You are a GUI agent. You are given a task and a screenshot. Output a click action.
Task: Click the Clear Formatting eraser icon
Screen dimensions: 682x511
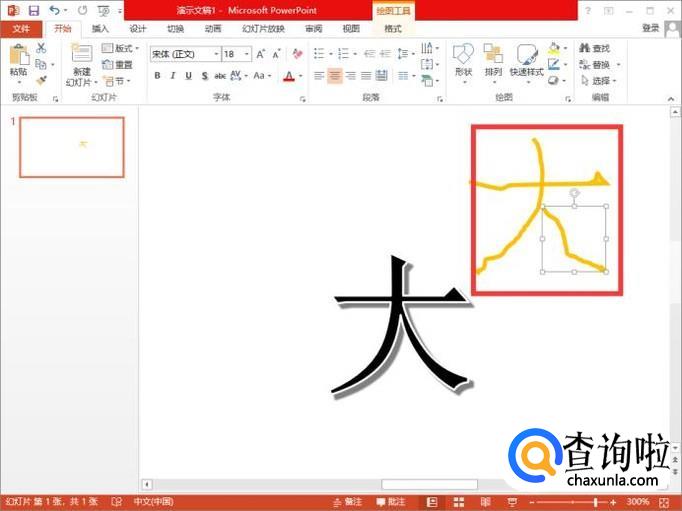click(x=298, y=54)
